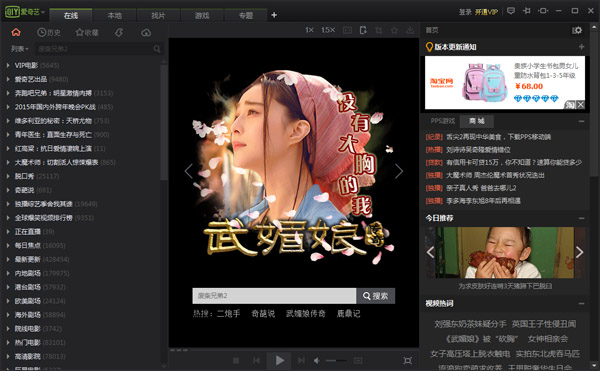Switch to the 本地 tab
The height and width of the screenshot is (371, 600).
114,15
